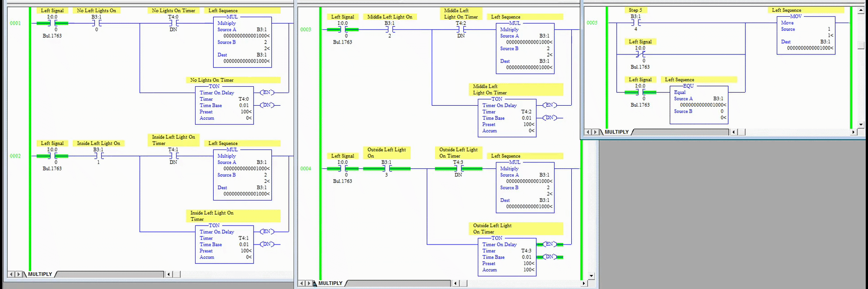Screen dimensions: 868x289
Task: Click scroll-up arrow in right window
Action: point(861,10)
